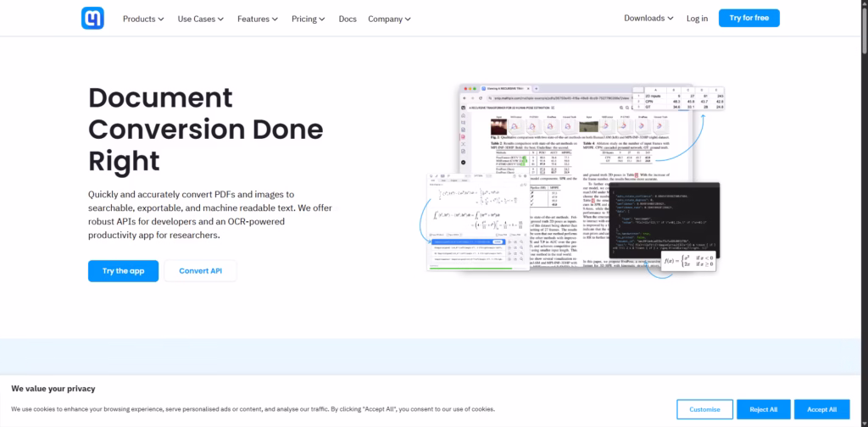
Task: Accept All cookies in privacy banner
Action: pyautogui.click(x=821, y=409)
